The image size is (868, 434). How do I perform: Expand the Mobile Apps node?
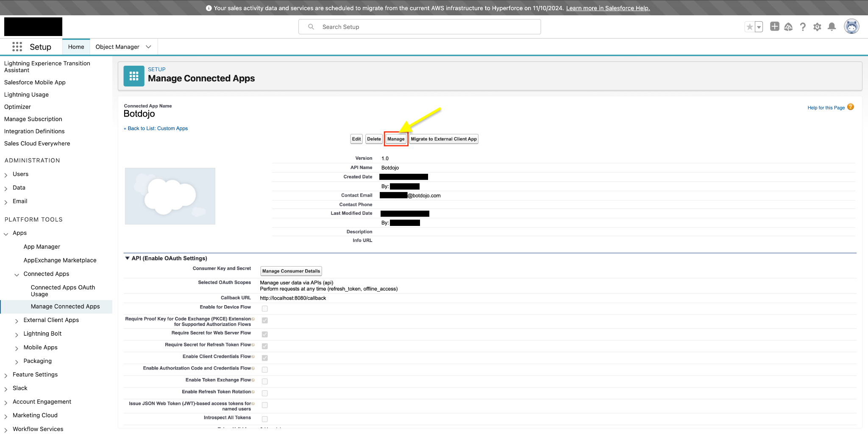[x=17, y=348]
